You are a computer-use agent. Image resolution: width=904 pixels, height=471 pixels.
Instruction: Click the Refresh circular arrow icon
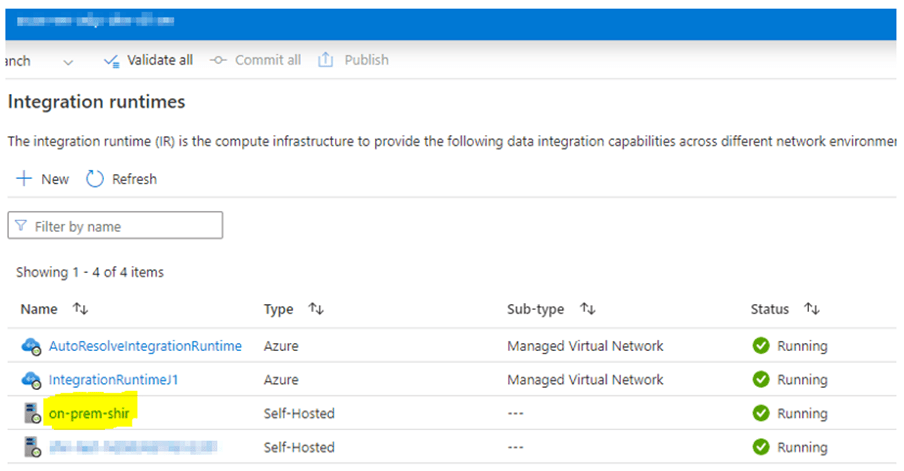tap(95, 179)
